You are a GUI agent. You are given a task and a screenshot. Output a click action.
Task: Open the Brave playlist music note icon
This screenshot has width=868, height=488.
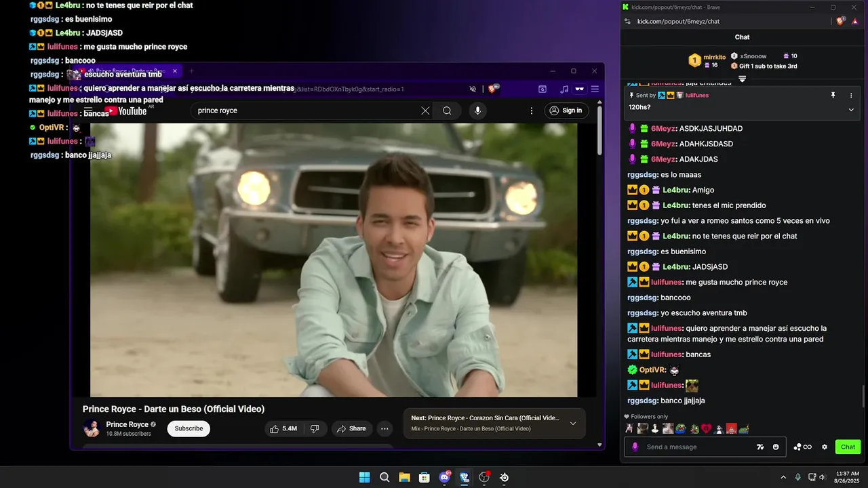pyautogui.click(x=564, y=89)
